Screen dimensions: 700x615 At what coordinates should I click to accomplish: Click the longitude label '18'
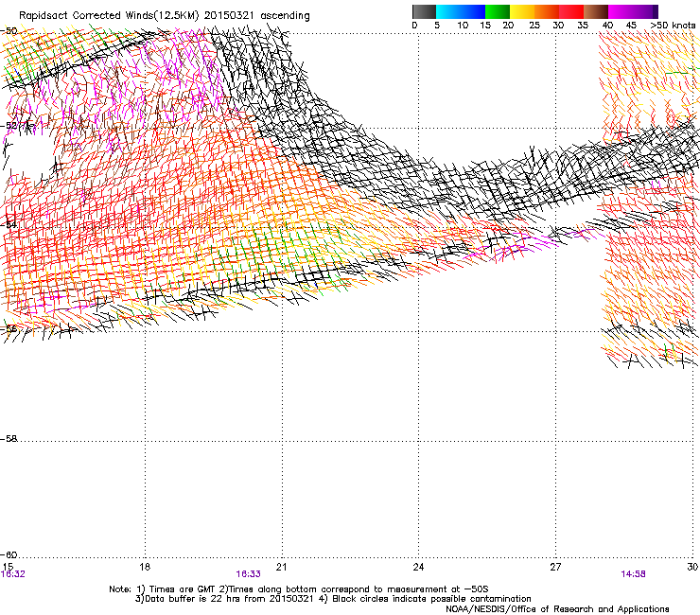[145, 567]
